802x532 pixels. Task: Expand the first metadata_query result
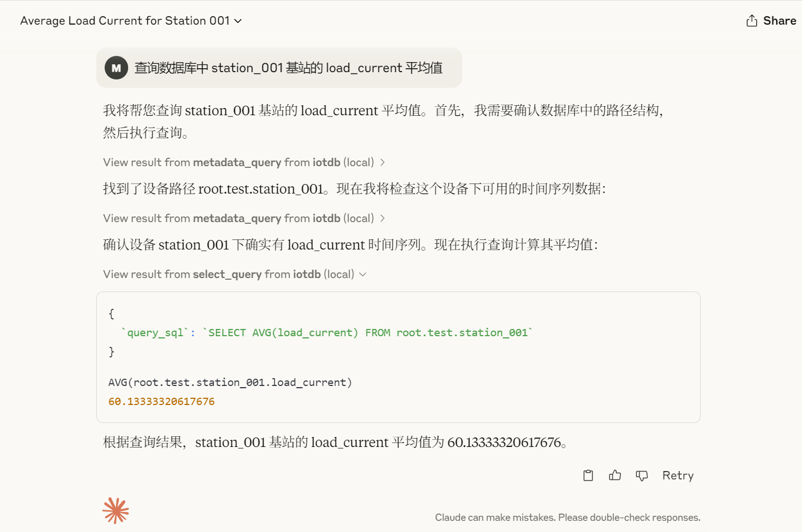pos(383,162)
